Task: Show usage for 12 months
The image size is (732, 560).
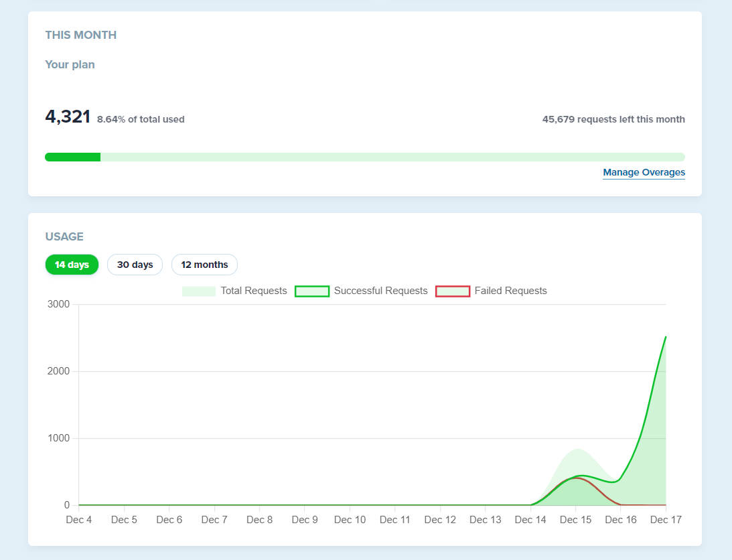Action: (204, 265)
